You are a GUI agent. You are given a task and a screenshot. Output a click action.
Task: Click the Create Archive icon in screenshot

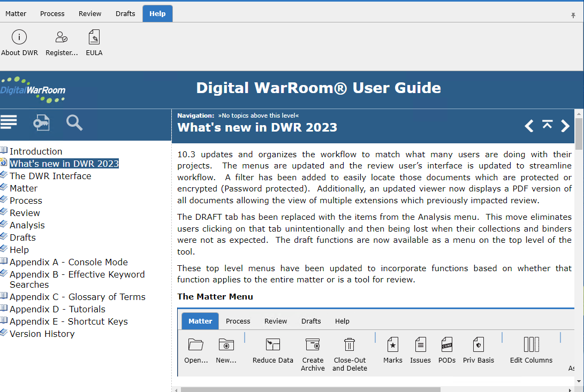[313, 344]
